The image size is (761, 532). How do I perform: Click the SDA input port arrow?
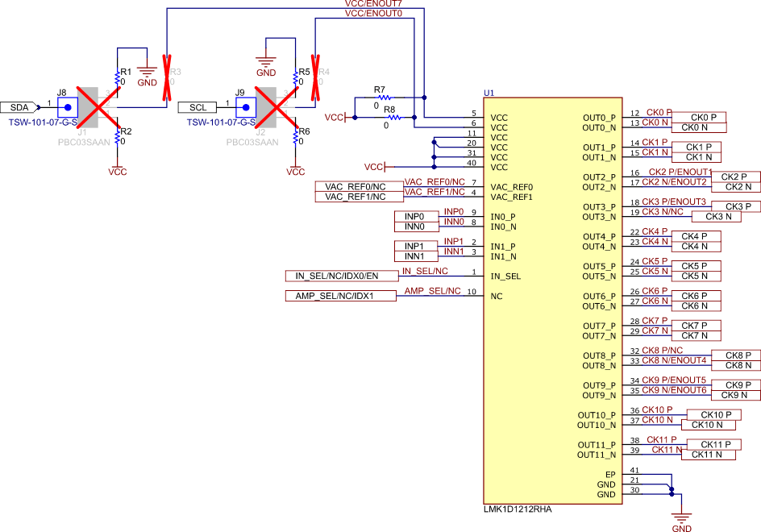click(x=19, y=107)
